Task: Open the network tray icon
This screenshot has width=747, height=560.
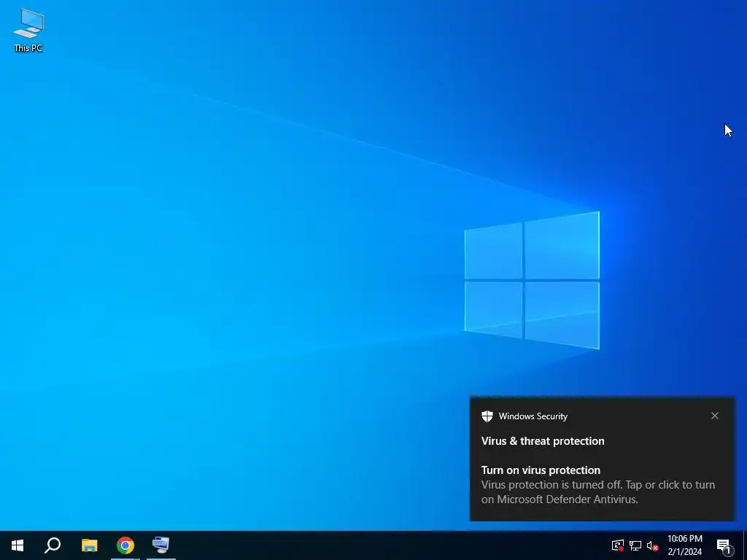Action: (635, 545)
